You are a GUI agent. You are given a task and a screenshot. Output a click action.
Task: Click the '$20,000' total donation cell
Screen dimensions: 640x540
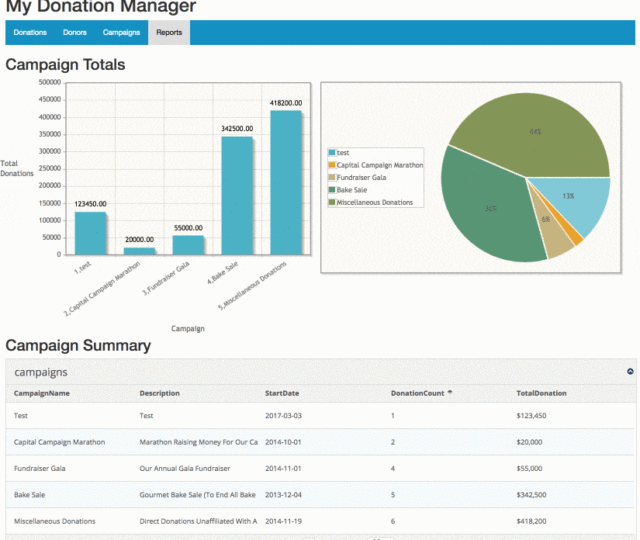(529, 442)
